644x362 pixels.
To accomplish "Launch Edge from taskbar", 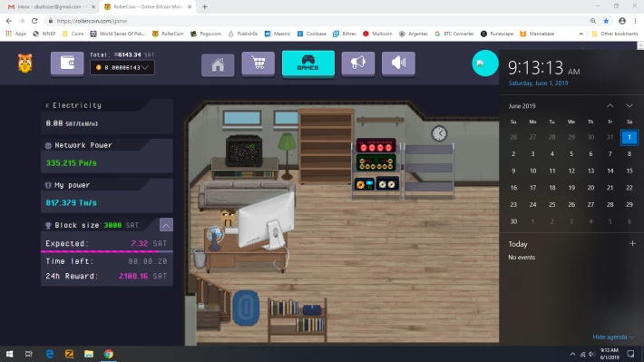I will (x=50, y=354).
